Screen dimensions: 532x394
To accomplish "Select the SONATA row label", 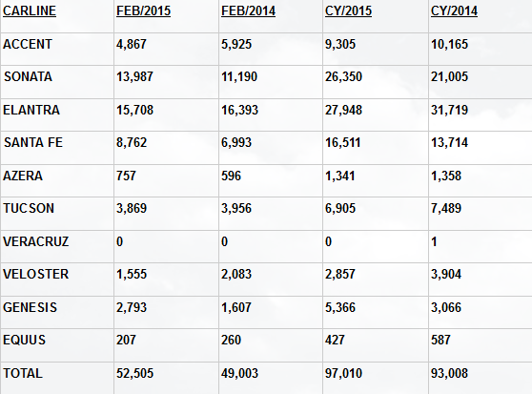I will coord(28,76).
